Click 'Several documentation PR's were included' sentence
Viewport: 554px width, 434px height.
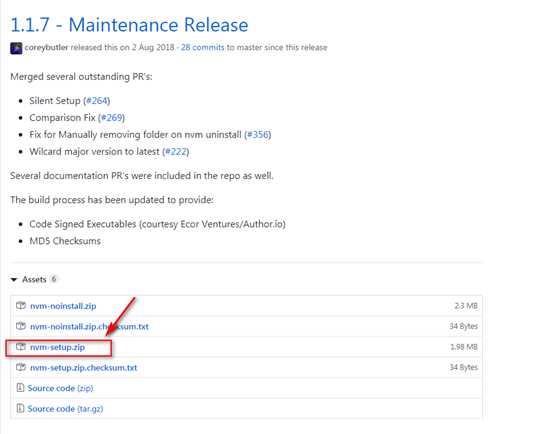(142, 176)
